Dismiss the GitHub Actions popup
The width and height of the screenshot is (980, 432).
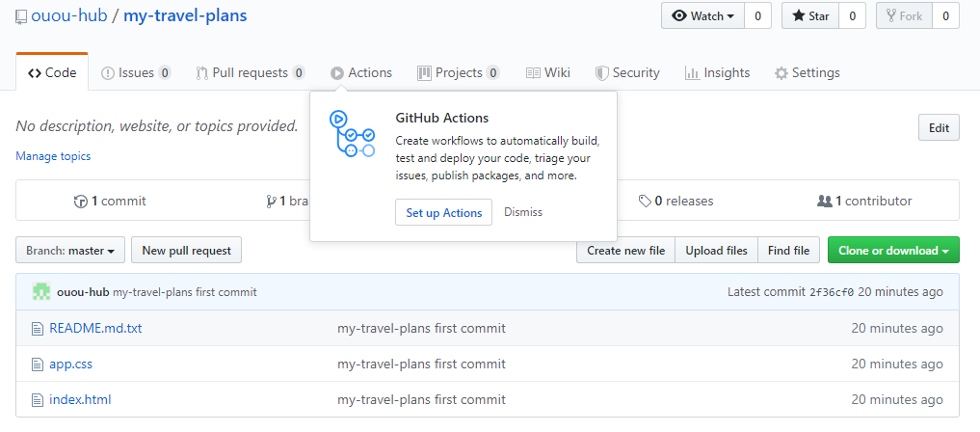click(522, 212)
